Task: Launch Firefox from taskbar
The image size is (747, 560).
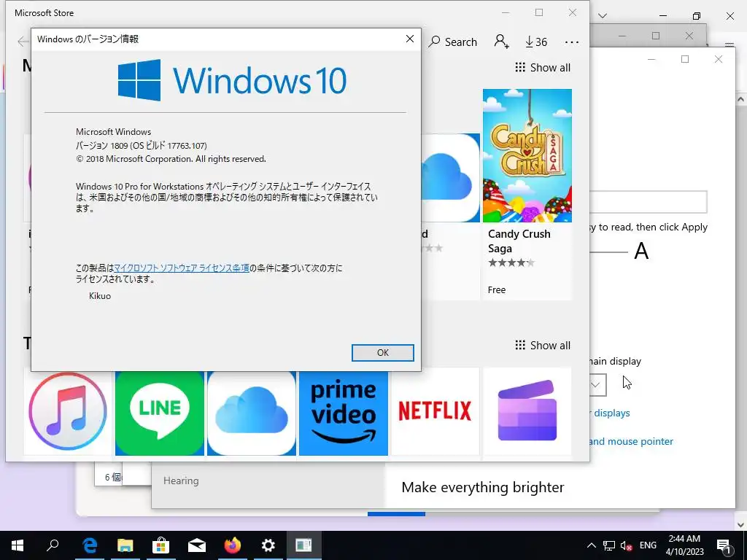Action: tap(233, 545)
